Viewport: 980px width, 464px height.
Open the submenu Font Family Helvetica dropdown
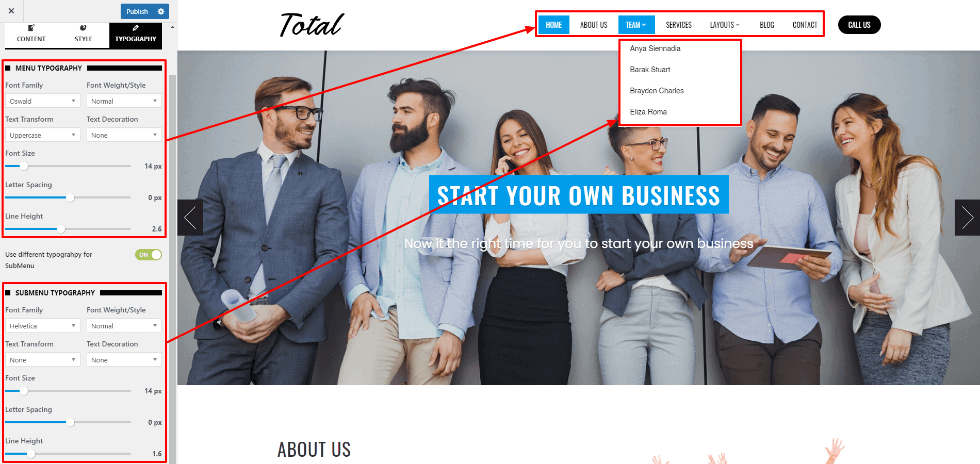point(42,326)
